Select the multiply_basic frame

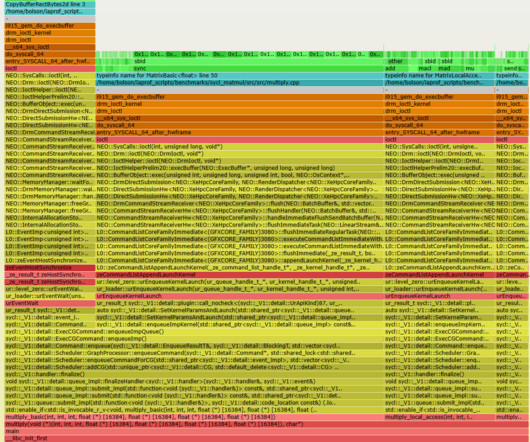[194, 417]
